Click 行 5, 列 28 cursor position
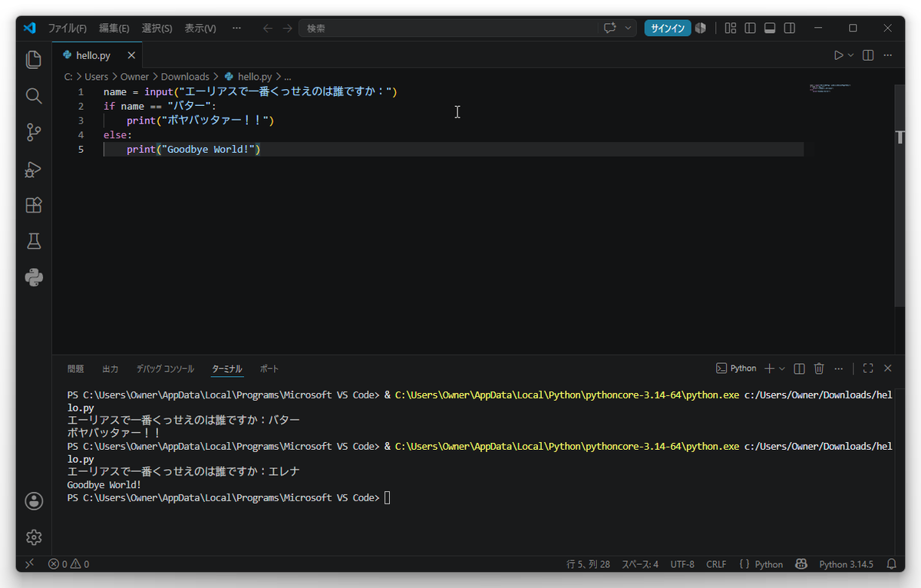This screenshot has width=921, height=588. 588,564
